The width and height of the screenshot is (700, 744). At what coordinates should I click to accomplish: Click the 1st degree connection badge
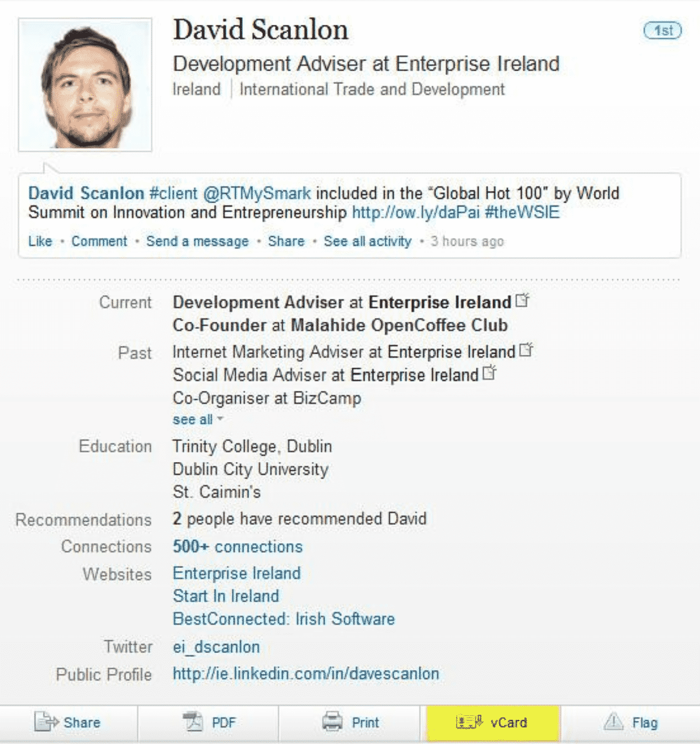point(662,30)
